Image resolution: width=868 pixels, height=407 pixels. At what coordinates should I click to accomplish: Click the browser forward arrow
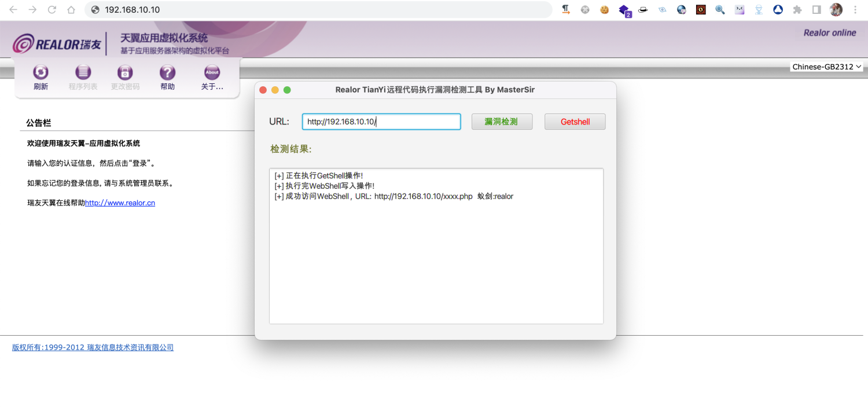(32, 10)
